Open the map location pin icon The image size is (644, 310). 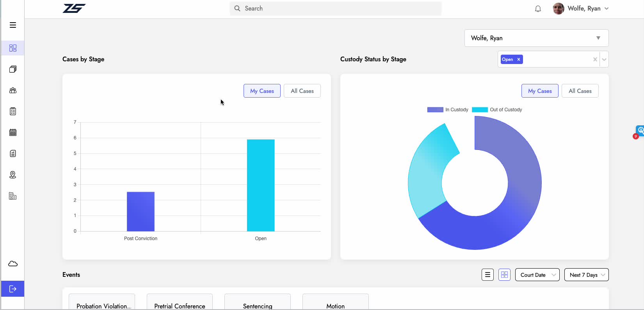pyautogui.click(x=13, y=175)
